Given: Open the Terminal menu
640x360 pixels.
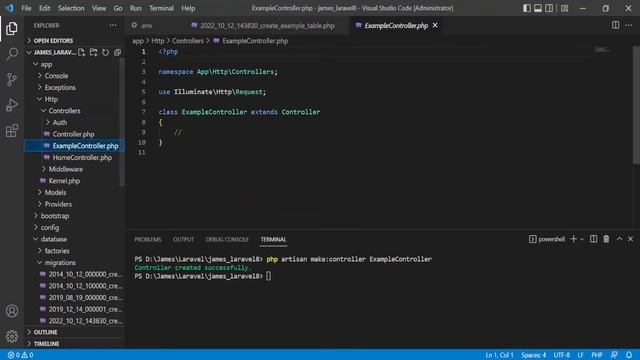Looking at the screenshot, I should (x=161, y=8).
